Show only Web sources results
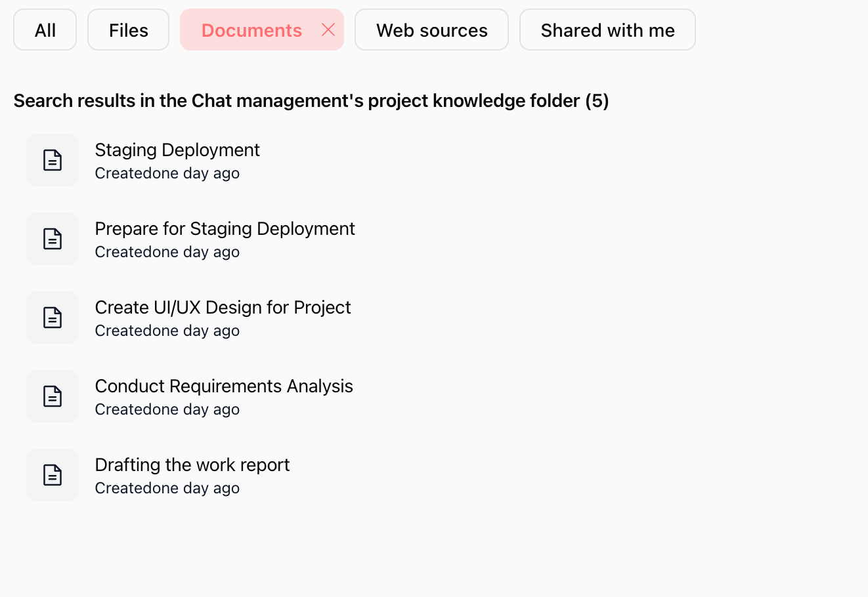The image size is (868, 597). click(x=431, y=30)
